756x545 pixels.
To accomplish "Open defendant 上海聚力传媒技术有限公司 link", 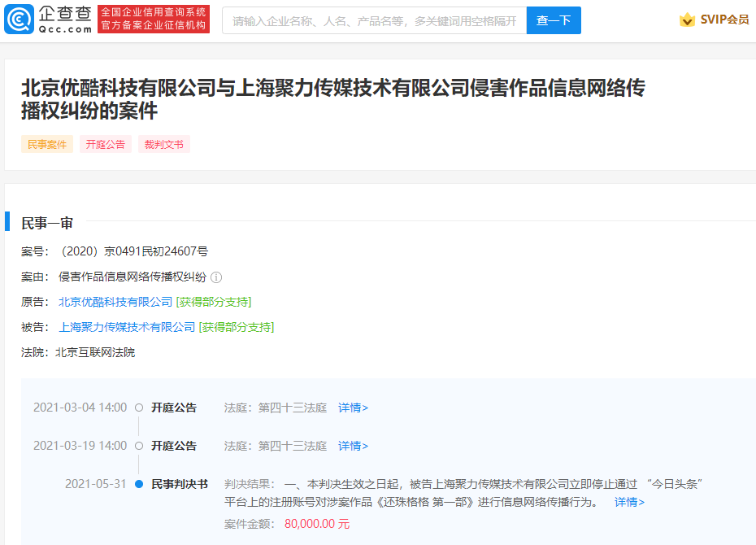I will pos(127,327).
